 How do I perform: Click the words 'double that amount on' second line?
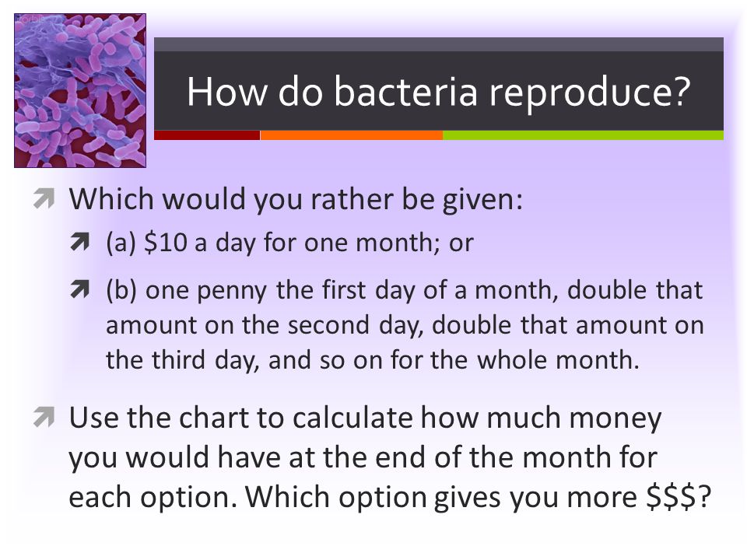[x=568, y=325]
